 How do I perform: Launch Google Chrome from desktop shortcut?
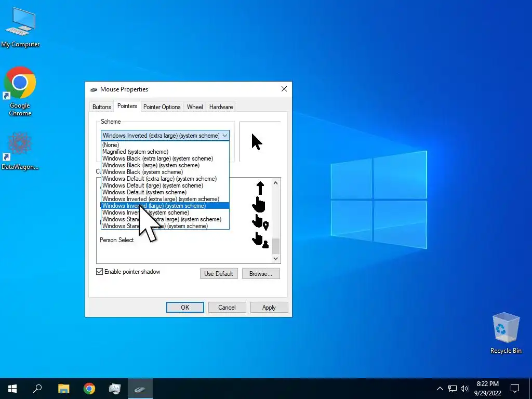point(20,91)
